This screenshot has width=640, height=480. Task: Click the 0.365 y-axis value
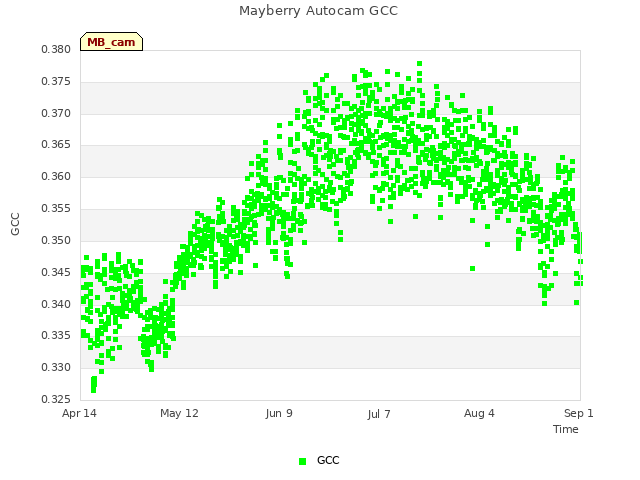(x=56, y=144)
